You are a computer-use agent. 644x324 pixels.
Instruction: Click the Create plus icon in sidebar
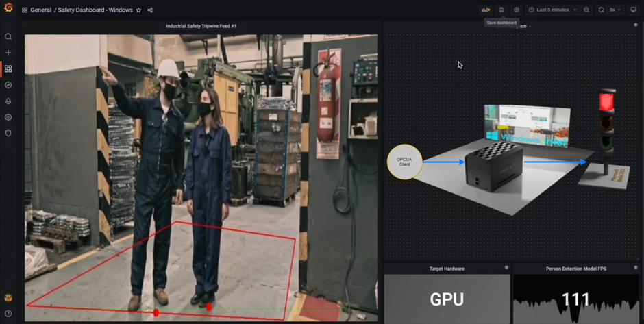(x=8, y=53)
